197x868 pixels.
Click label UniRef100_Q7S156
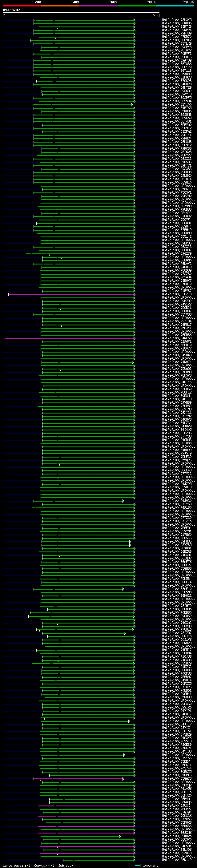[x=177, y=758]
